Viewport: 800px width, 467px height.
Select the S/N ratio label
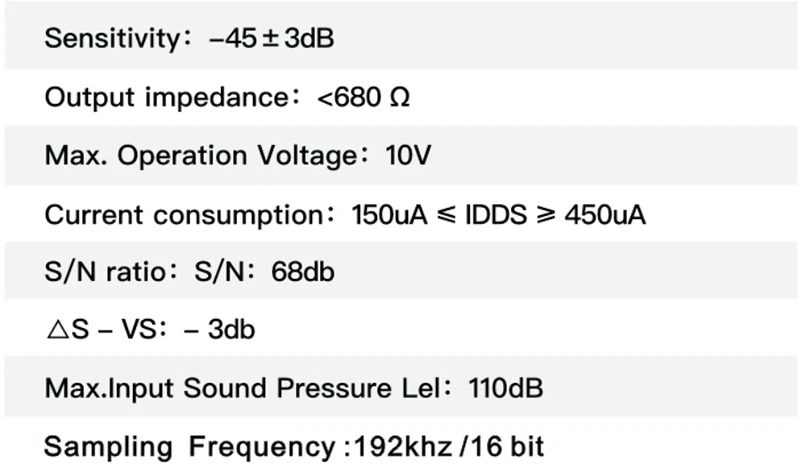[106, 272]
